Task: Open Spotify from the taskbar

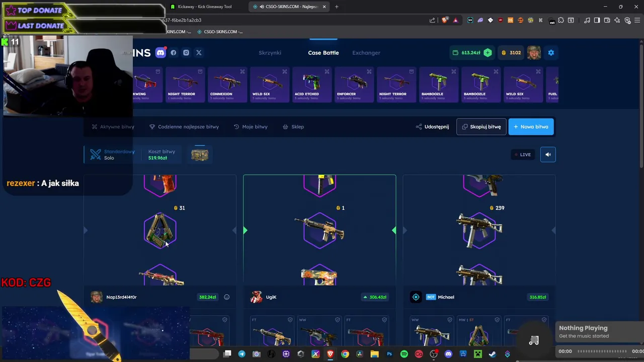Action: [404, 354]
